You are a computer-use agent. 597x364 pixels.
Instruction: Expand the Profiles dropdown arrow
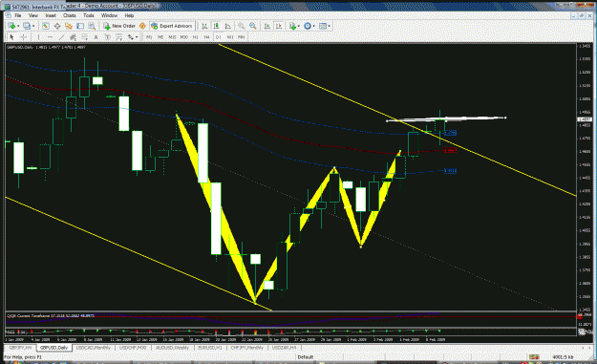[33, 26]
